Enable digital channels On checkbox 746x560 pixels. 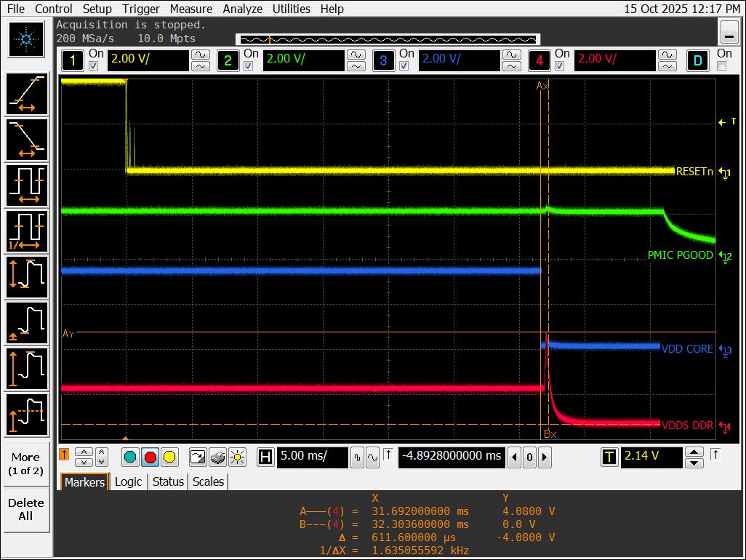(x=722, y=65)
